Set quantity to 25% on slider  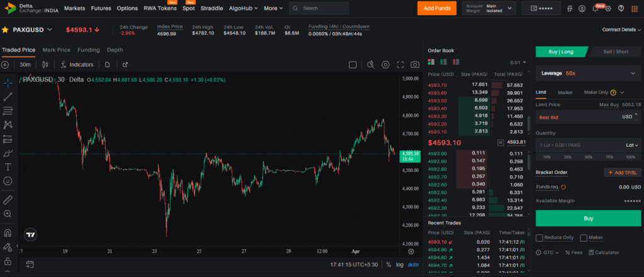568,157
